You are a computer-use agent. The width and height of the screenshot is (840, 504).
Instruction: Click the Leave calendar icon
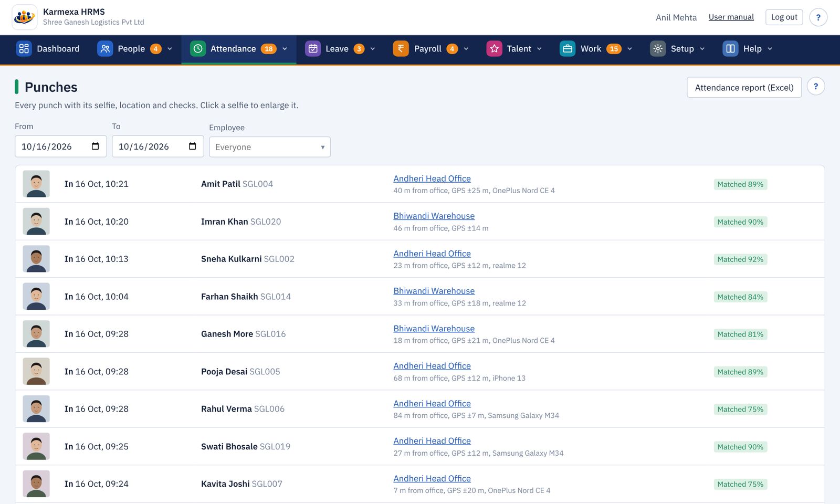tap(313, 49)
